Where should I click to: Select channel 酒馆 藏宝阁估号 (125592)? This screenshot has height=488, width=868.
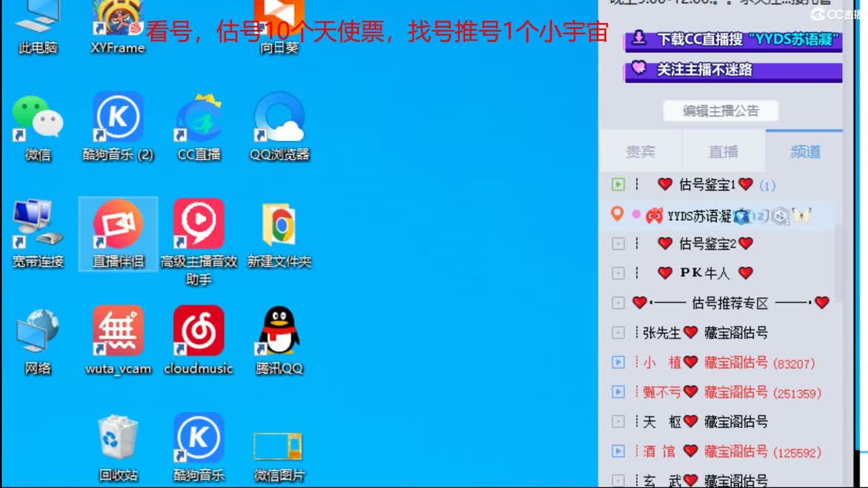click(x=732, y=451)
